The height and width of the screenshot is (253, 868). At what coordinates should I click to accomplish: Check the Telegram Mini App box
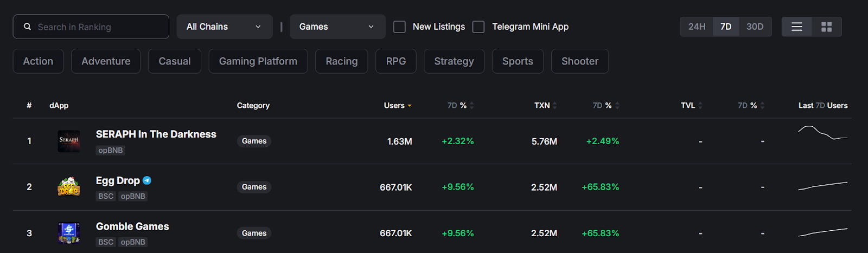478,27
